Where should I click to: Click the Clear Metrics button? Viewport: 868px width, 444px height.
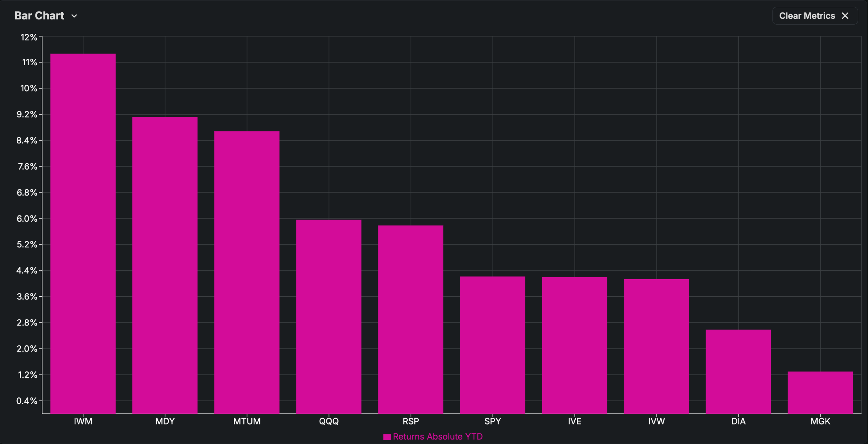coord(807,16)
